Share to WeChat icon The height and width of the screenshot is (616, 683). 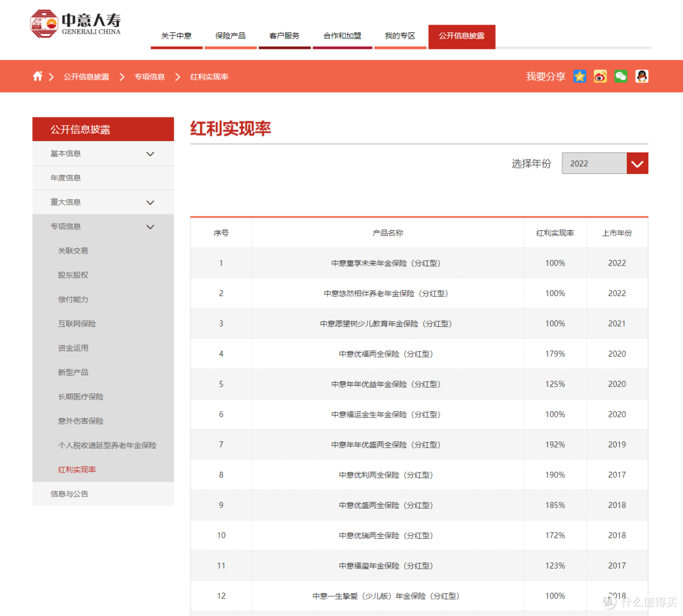click(621, 77)
